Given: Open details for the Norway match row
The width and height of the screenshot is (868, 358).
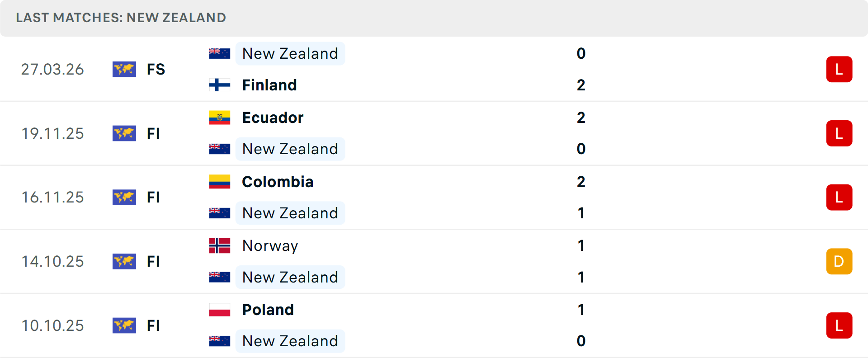Looking at the screenshot, I should (x=434, y=261).
